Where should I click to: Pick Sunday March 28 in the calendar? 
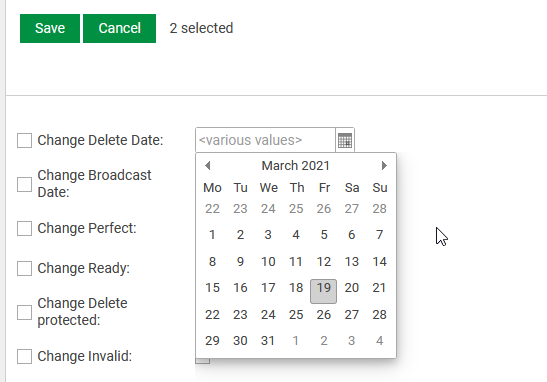pos(379,315)
